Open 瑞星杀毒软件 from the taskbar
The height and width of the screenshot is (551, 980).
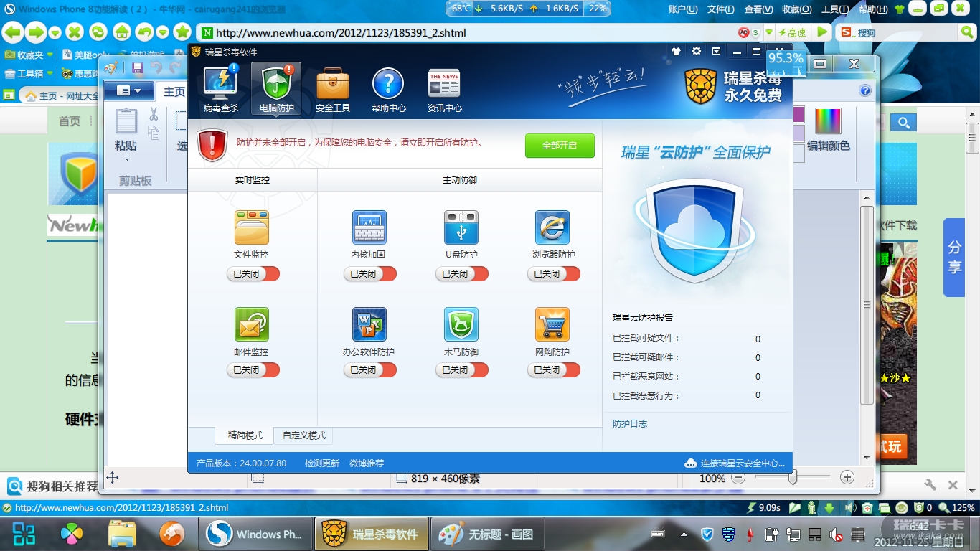371,534
